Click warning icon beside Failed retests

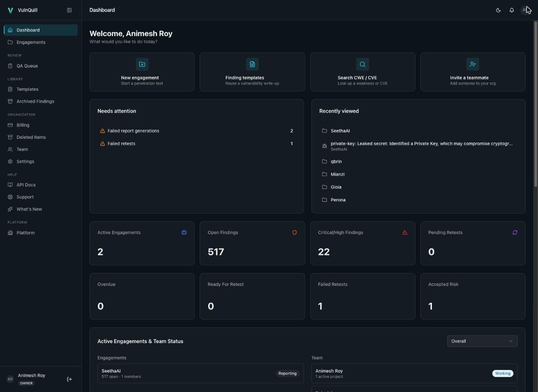coord(102,144)
